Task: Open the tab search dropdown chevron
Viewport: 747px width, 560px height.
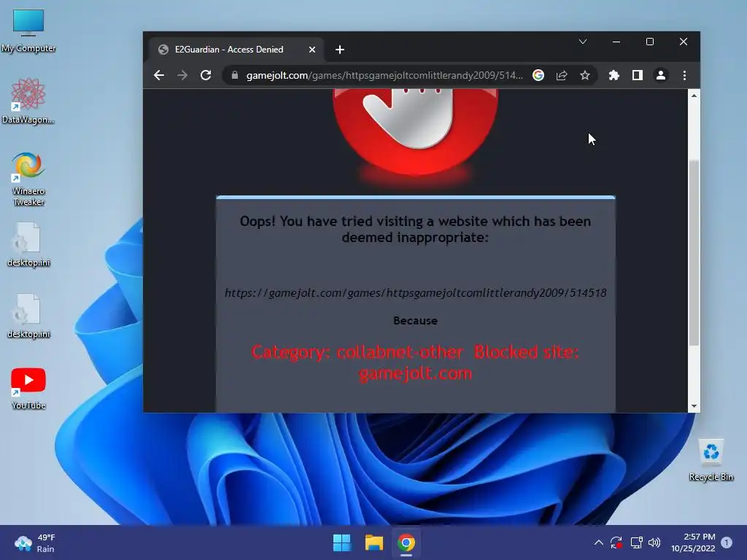Action: point(583,42)
